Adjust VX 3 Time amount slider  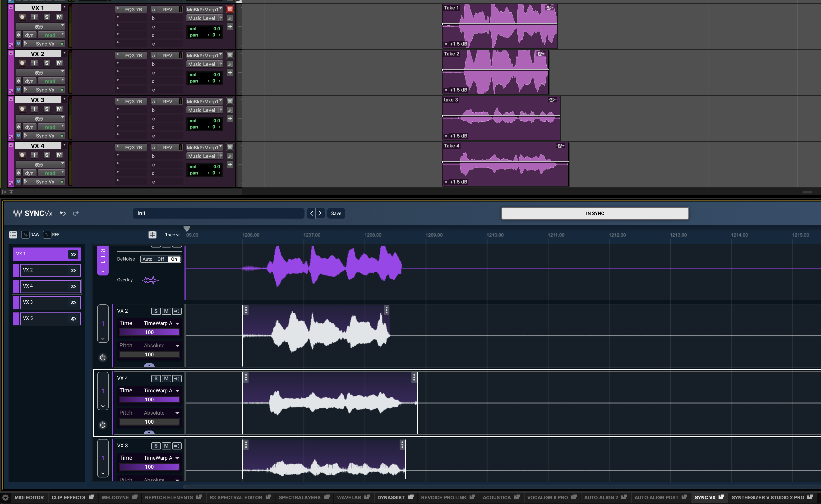pos(149,467)
